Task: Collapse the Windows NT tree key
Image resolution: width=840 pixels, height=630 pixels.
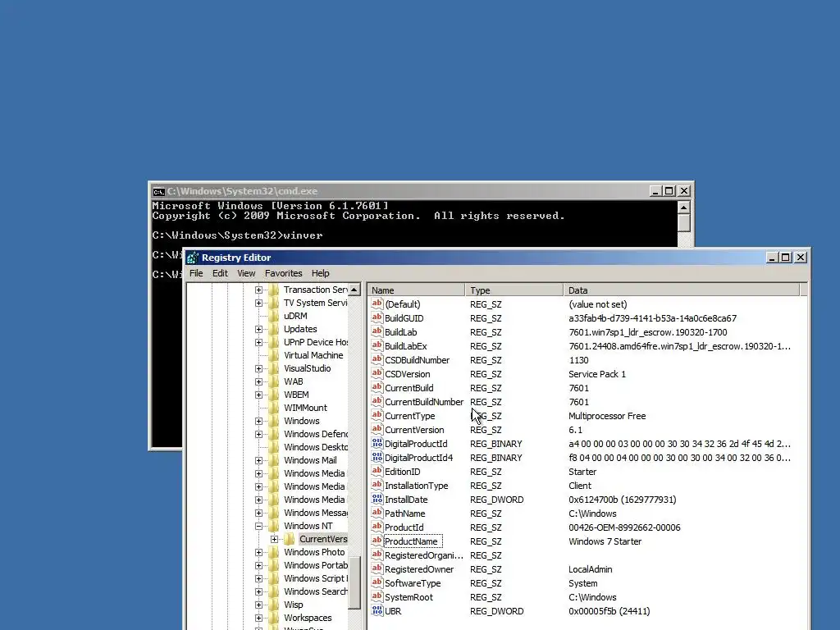Action: coord(258,526)
